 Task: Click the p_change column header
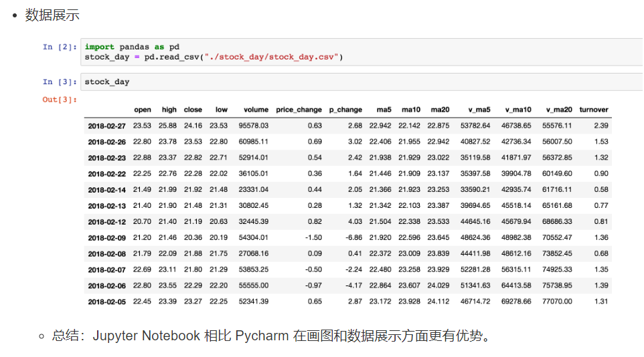[x=345, y=110]
